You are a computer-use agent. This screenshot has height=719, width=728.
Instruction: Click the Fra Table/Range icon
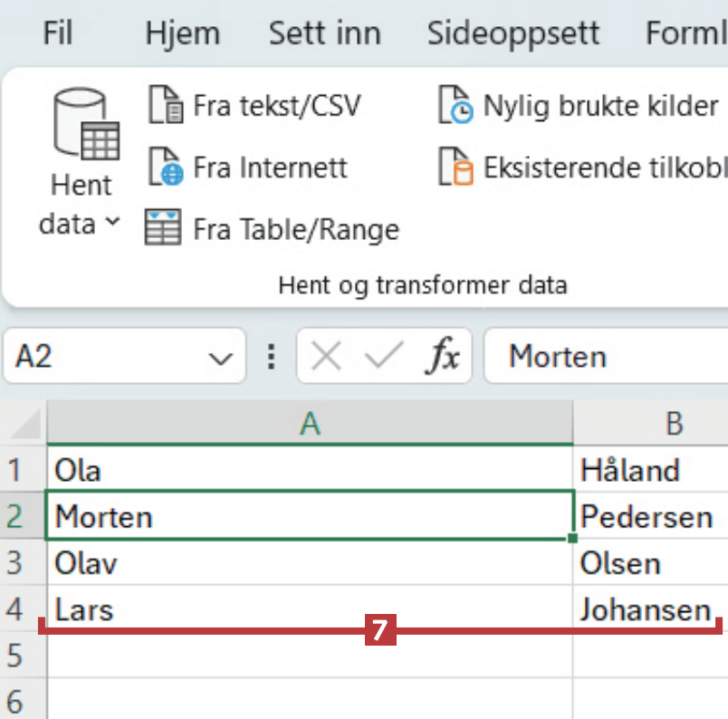click(164, 228)
